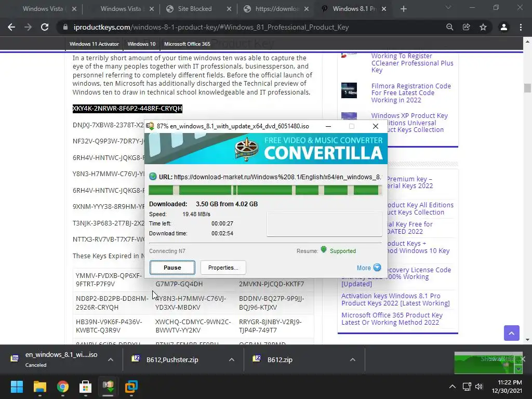This screenshot has width=532, height=399.
Task: Open Chrome from the taskbar
Action: [x=62, y=387]
